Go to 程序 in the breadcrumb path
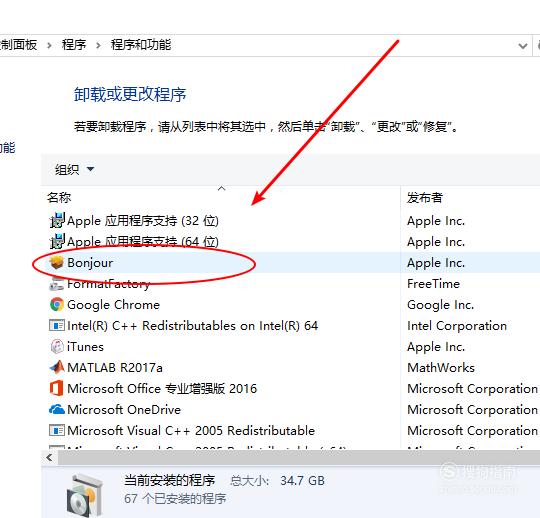 point(74,45)
